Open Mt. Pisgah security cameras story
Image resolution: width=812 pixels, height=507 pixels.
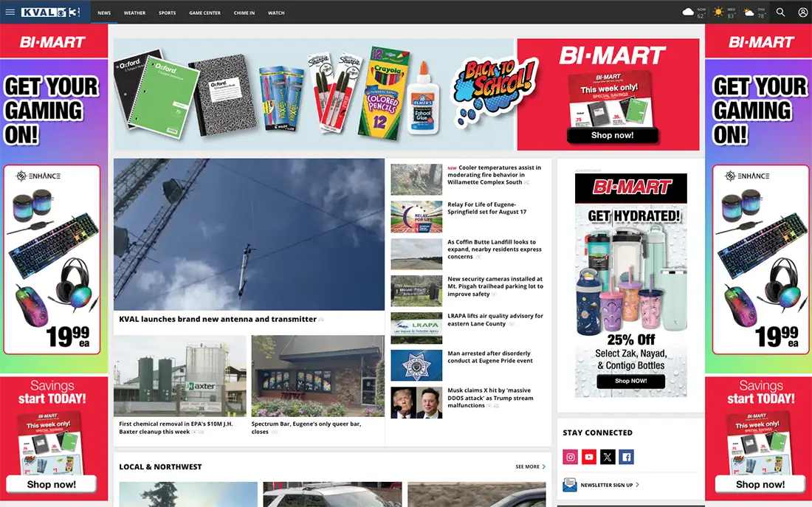495,286
